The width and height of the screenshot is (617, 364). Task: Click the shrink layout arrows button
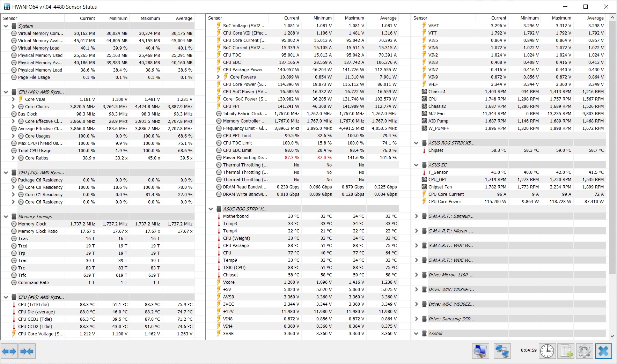point(27,351)
